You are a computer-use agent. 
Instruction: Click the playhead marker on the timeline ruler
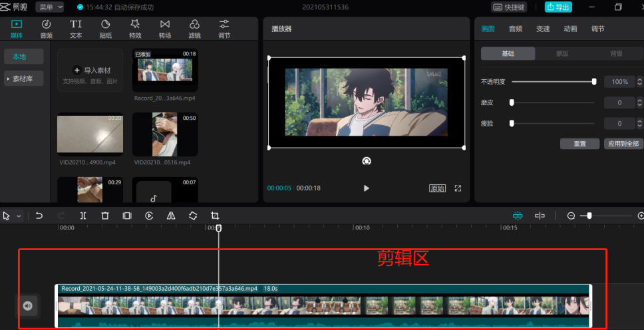[x=218, y=228]
